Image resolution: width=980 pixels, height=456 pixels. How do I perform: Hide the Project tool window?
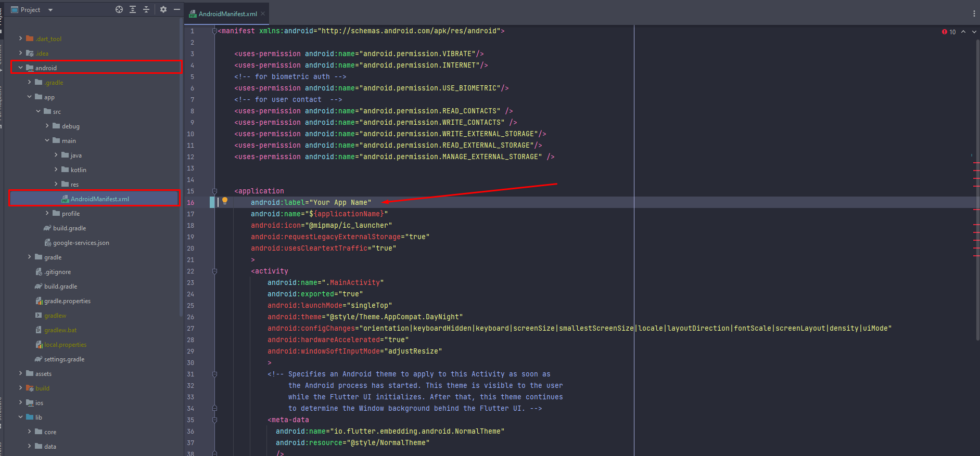pyautogui.click(x=177, y=9)
